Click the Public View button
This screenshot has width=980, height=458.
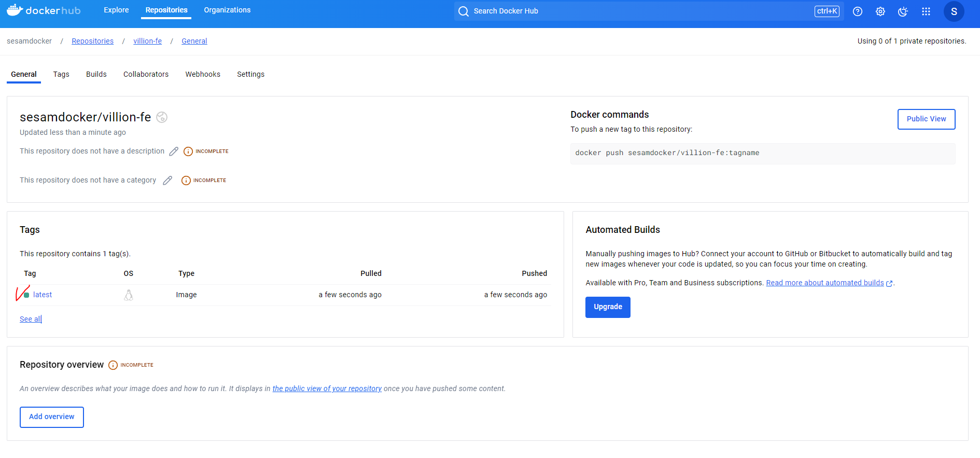pyautogui.click(x=926, y=119)
